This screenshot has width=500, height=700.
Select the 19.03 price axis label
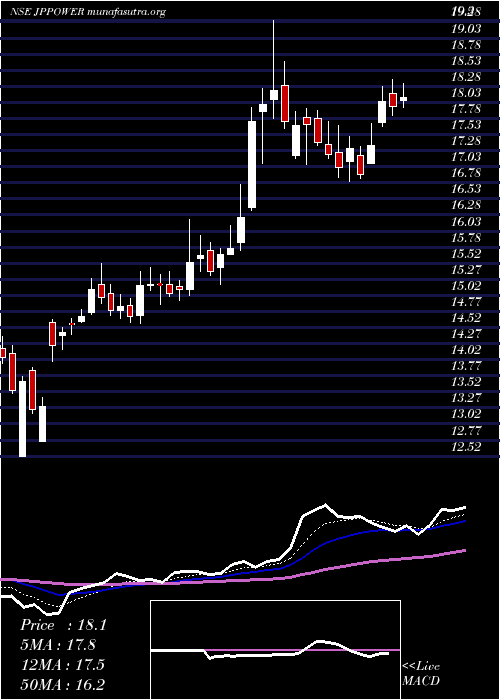(x=466, y=29)
